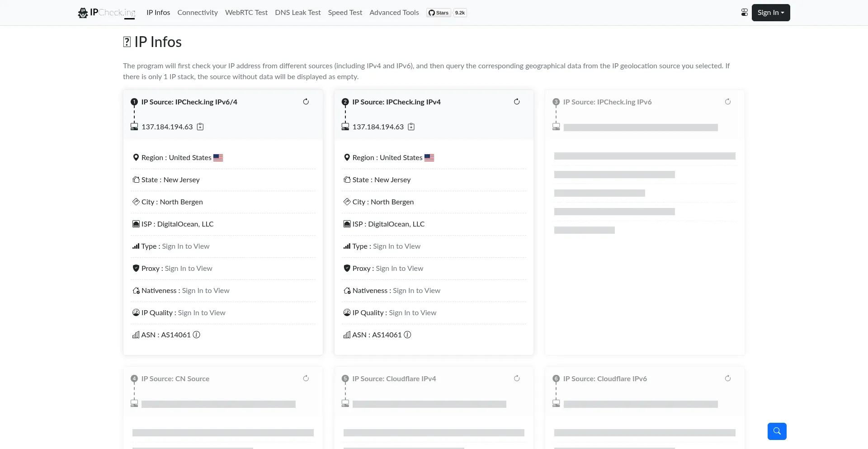868x449 pixels.
Task: Go to the WebRTC Test page
Action: 246,13
